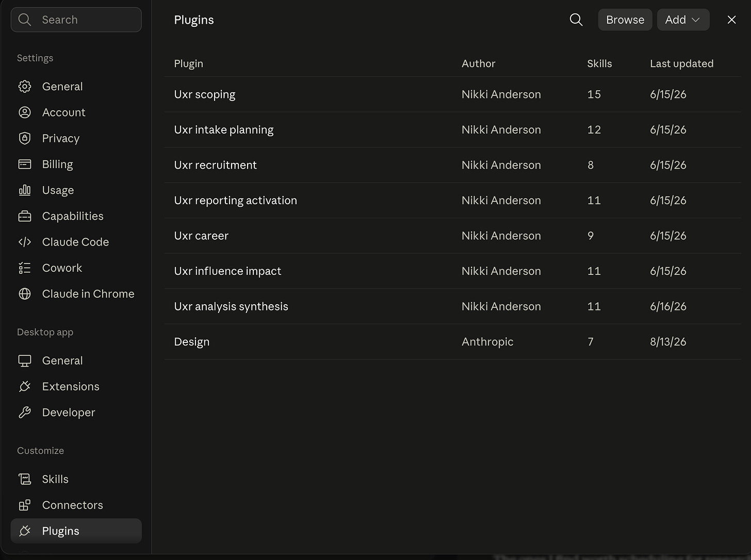Sort by the Last updated column header
This screenshot has width=751, height=560.
pyautogui.click(x=681, y=63)
